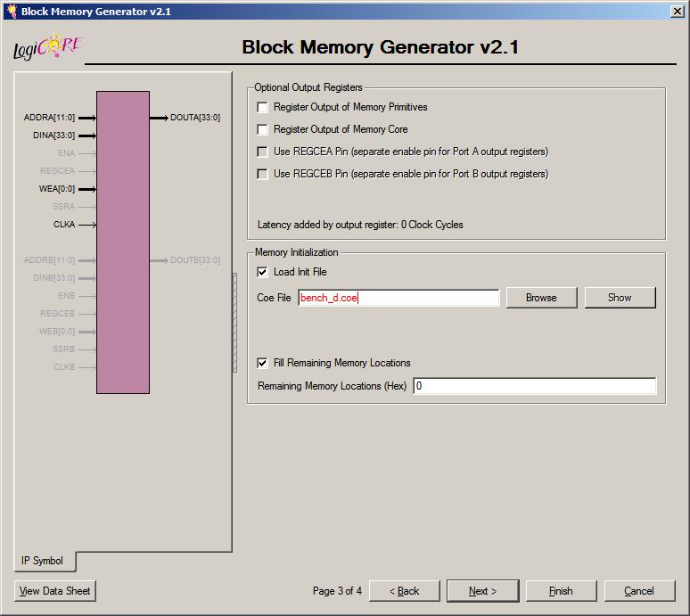The height and width of the screenshot is (616, 690).
Task: Click the Coe File input field
Action: [x=398, y=298]
